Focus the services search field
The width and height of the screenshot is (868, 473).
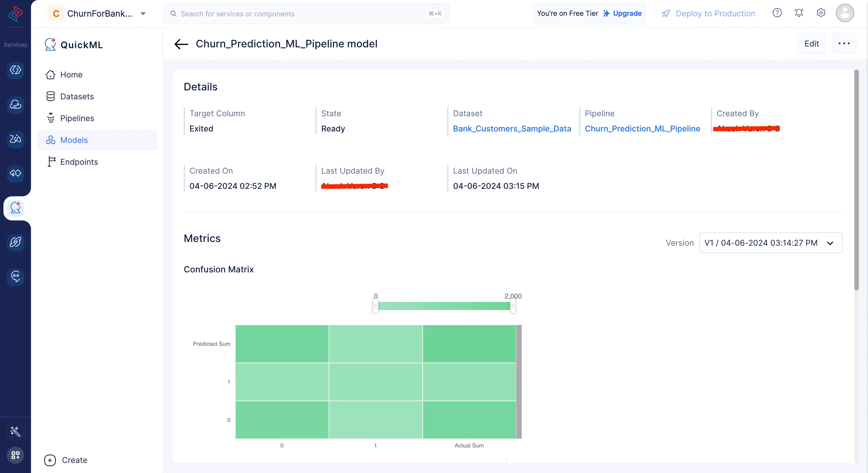point(306,13)
